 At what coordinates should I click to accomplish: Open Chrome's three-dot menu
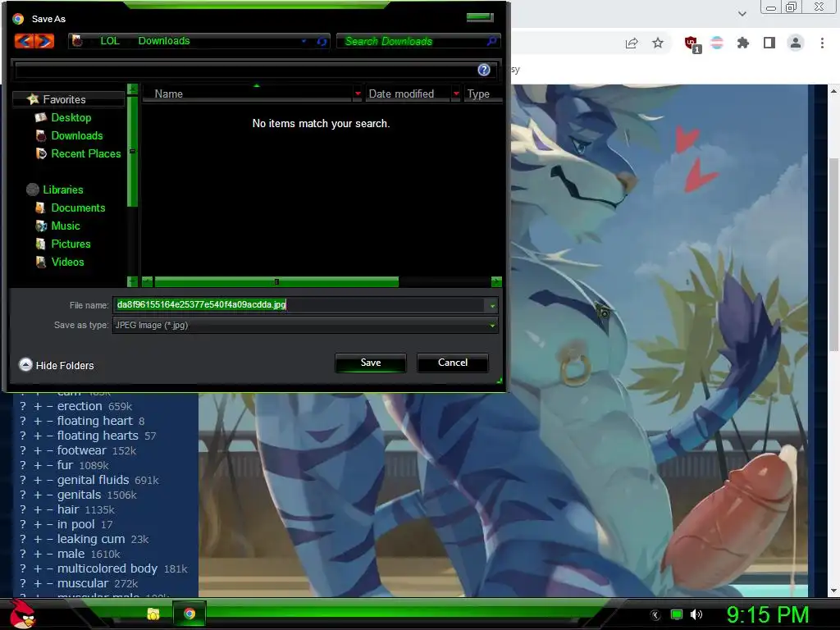tap(822, 43)
